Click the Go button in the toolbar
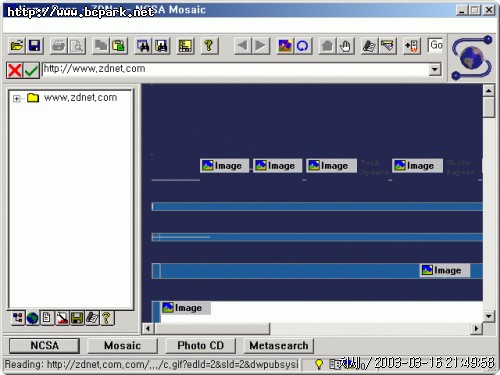The image size is (500, 375). pyautogui.click(x=436, y=45)
